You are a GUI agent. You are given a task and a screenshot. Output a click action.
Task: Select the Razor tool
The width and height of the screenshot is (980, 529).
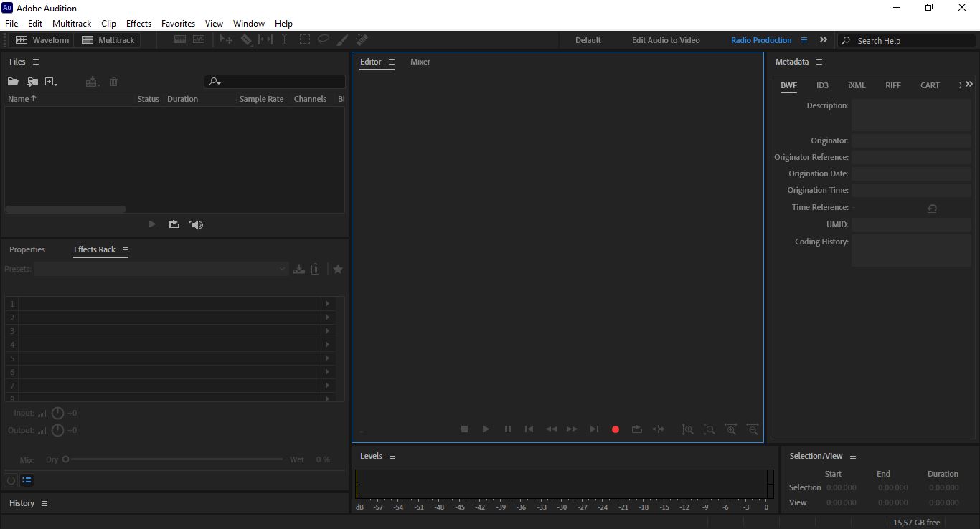click(246, 40)
